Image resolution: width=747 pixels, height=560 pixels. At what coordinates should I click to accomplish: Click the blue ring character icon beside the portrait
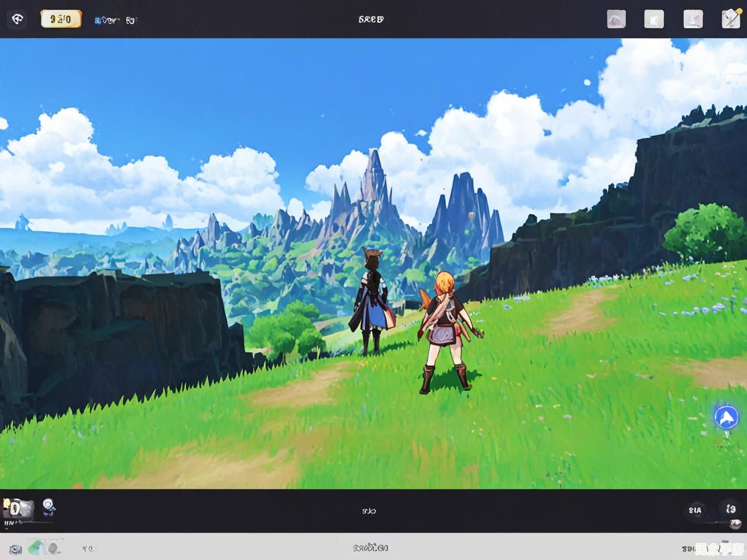48,507
